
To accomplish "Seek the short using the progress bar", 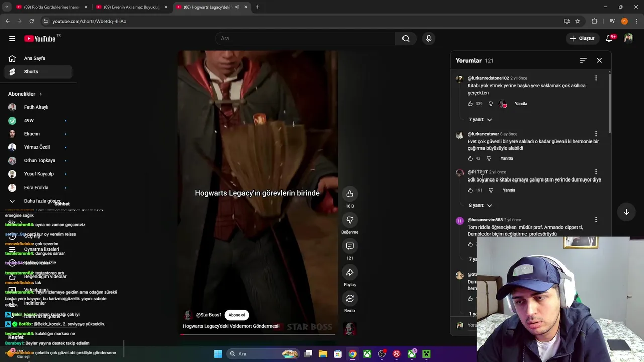I will [x=257, y=334].
